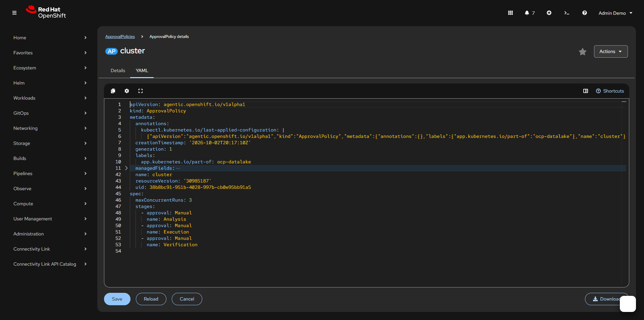Open the Admin Demo user menu
Image resolution: width=644 pixels, height=320 pixels.
click(615, 13)
